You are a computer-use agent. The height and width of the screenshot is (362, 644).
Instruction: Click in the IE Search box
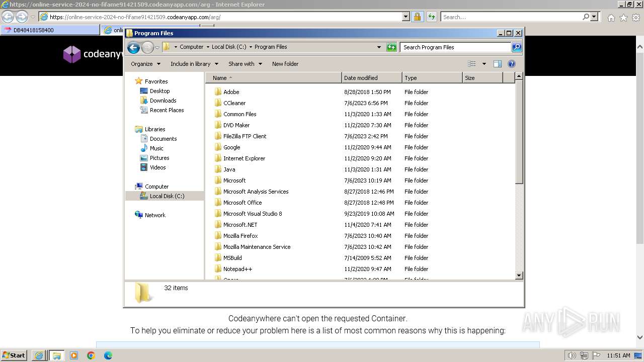coord(511,17)
